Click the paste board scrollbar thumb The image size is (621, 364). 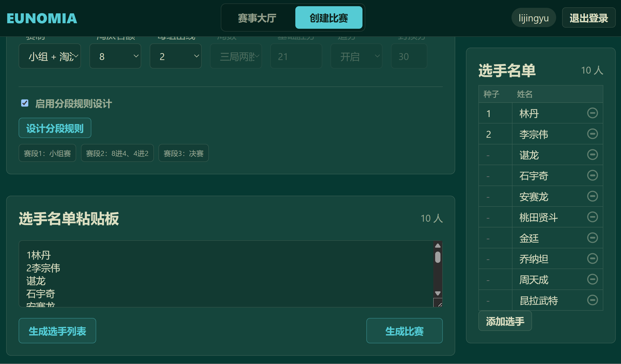coord(438,257)
